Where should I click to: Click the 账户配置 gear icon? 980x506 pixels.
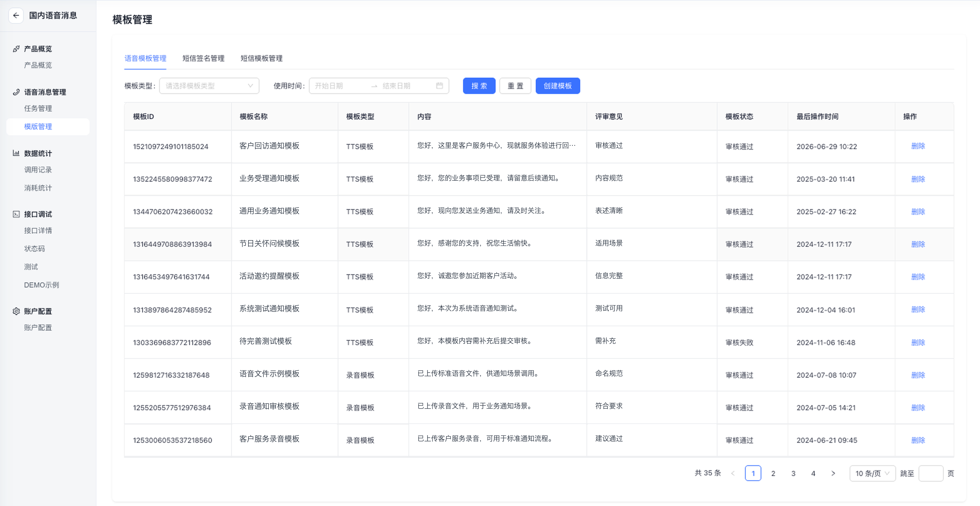tap(16, 311)
